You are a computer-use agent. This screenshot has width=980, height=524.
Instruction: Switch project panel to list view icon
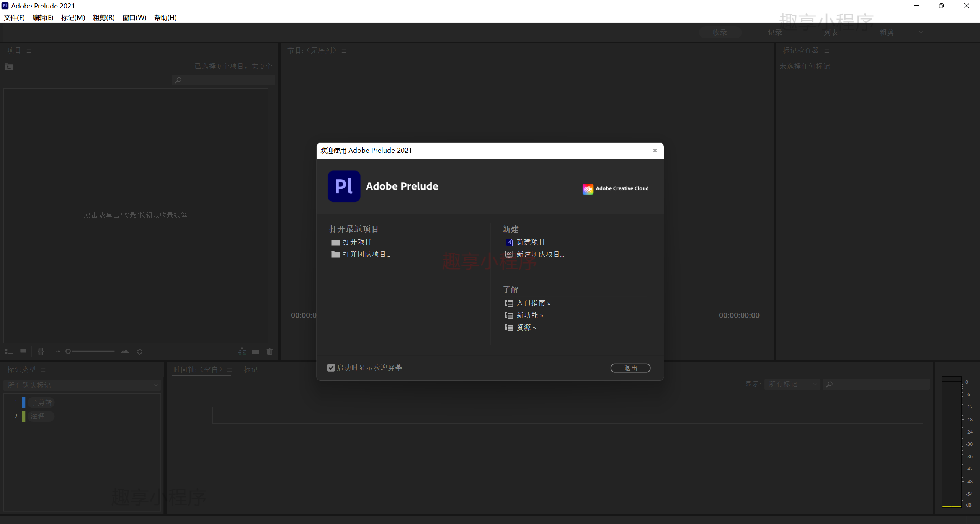click(x=9, y=352)
